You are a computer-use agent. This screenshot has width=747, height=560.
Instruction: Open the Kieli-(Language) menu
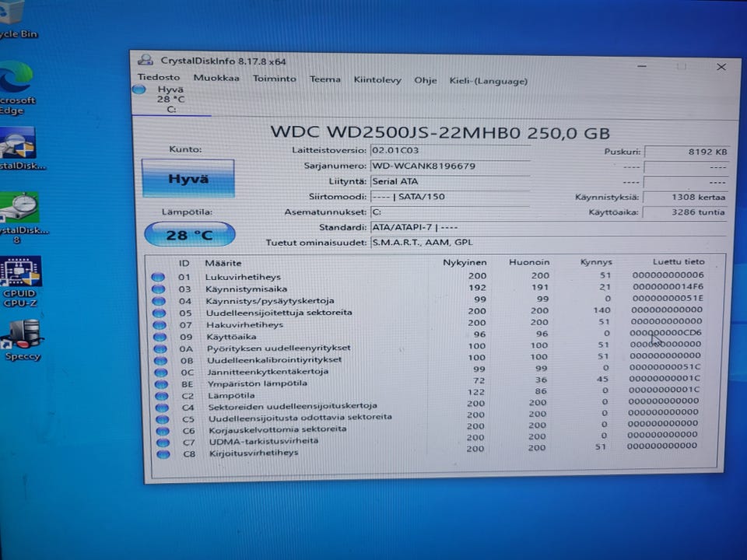click(489, 81)
